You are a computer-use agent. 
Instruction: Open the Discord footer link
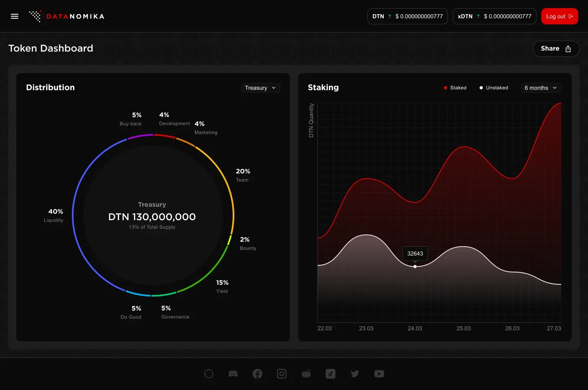click(x=233, y=374)
